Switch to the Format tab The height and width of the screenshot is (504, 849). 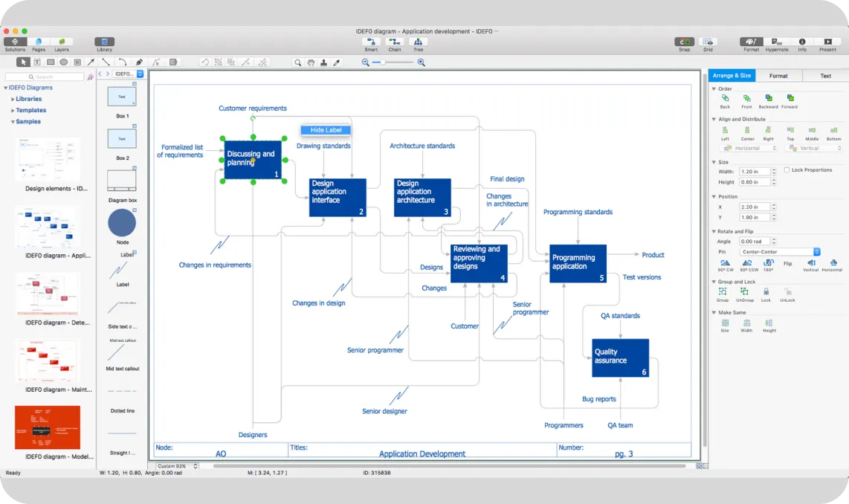pos(778,76)
